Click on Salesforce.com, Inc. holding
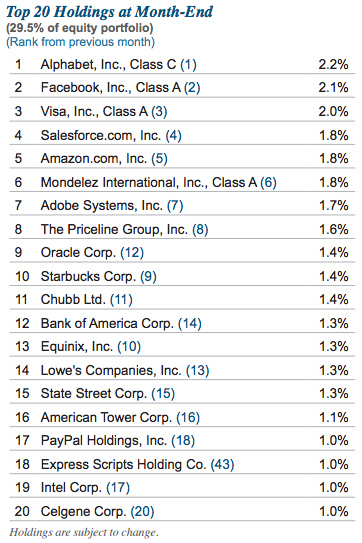The width and height of the screenshot is (362, 543). pyautogui.click(x=101, y=135)
